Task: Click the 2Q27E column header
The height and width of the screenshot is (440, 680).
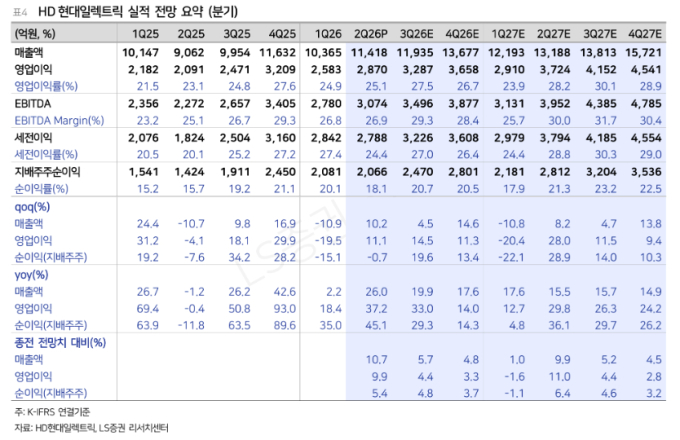Action: (554, 34)
